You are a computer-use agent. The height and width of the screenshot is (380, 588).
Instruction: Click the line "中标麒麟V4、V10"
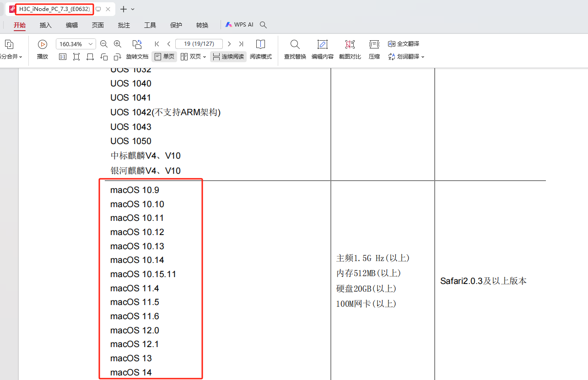pos(146,156)
